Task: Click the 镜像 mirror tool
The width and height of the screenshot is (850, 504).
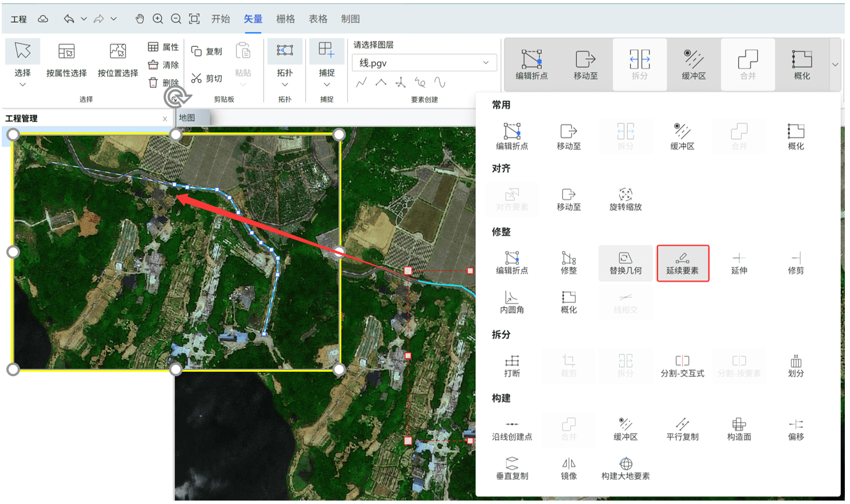Action: click(568, 468)
